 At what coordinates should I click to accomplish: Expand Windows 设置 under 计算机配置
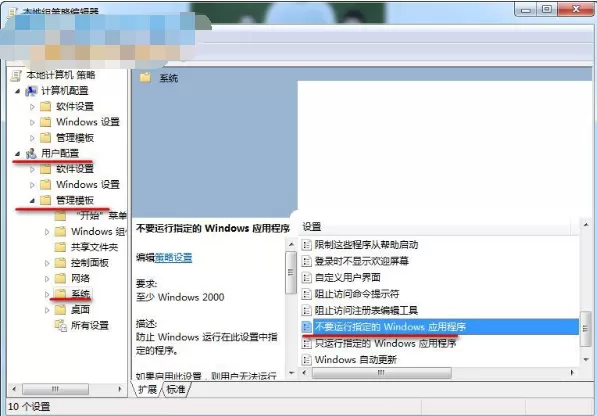point(32,123)
